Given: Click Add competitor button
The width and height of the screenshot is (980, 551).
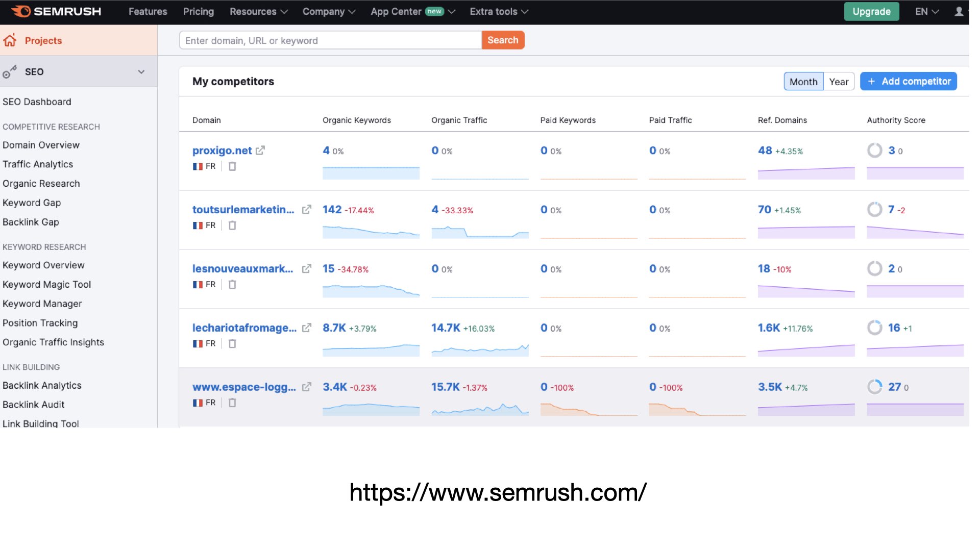Looking at the screenshot, I should tap(908, 82).
